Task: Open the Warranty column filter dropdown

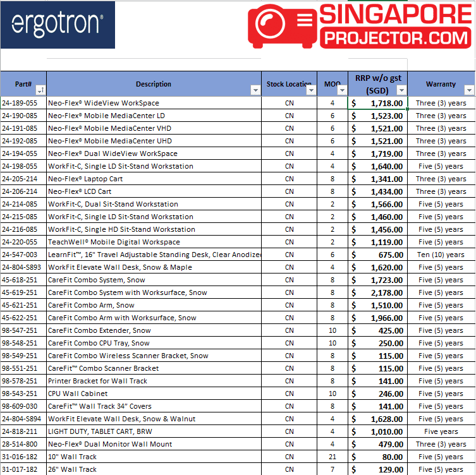Action: click(468, 90)
